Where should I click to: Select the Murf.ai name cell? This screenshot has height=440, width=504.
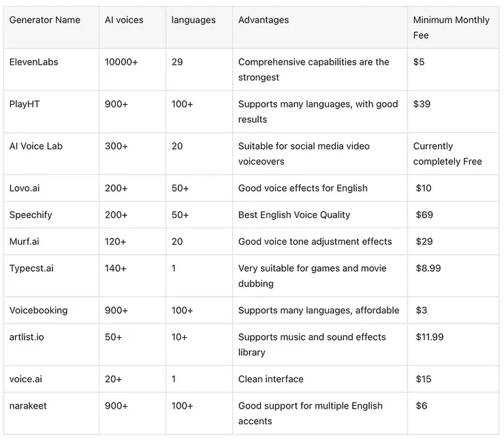click(25, 242)
